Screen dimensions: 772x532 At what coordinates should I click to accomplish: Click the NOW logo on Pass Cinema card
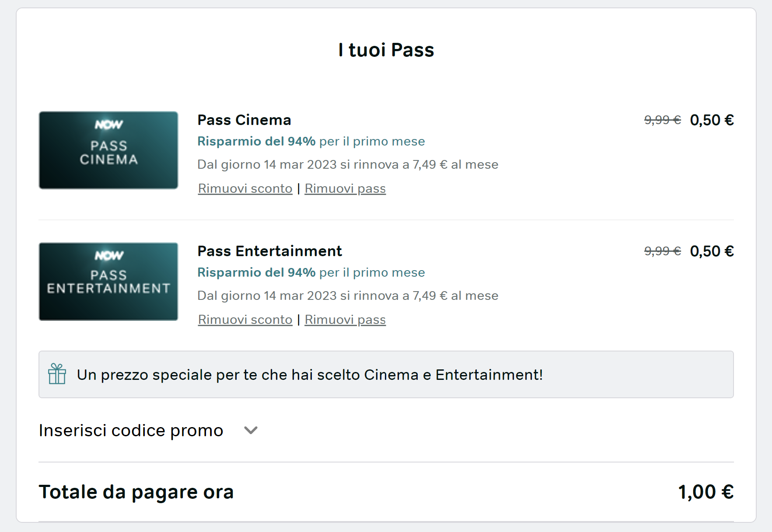(109, 125)
